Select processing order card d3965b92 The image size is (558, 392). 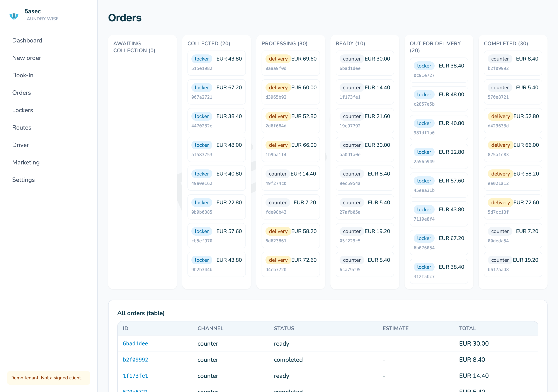[x=291, y=92]
